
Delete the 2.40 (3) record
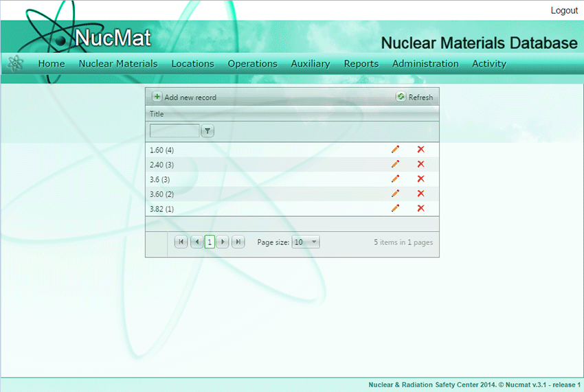coord(420,164)
